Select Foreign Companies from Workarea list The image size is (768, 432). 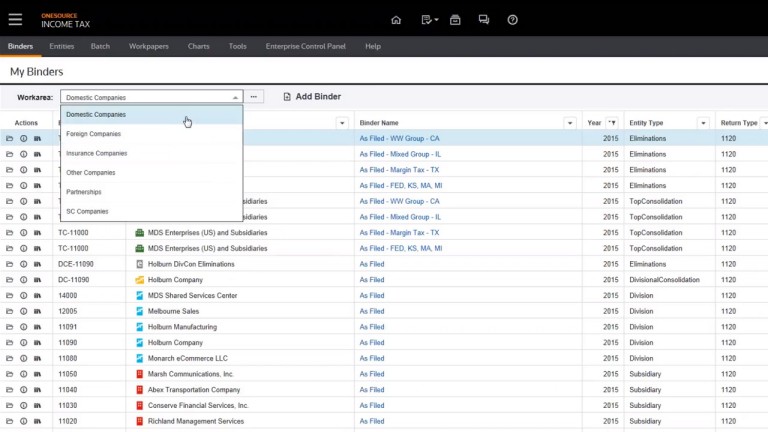click(94, 134)
